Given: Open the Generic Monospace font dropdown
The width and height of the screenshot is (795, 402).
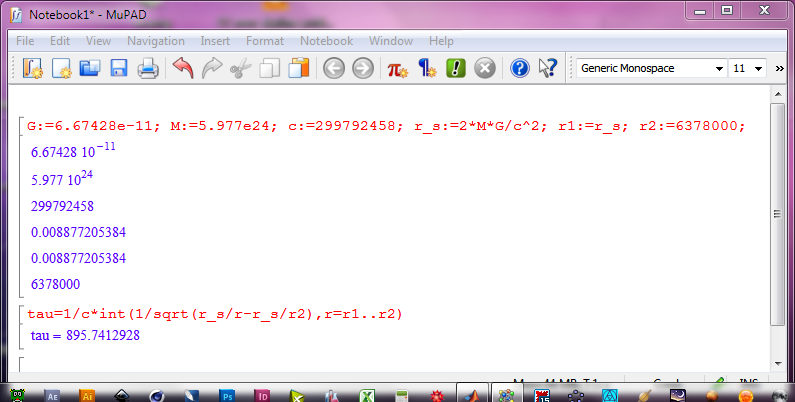Looking at the screenshot, I should tap(651, 69).
